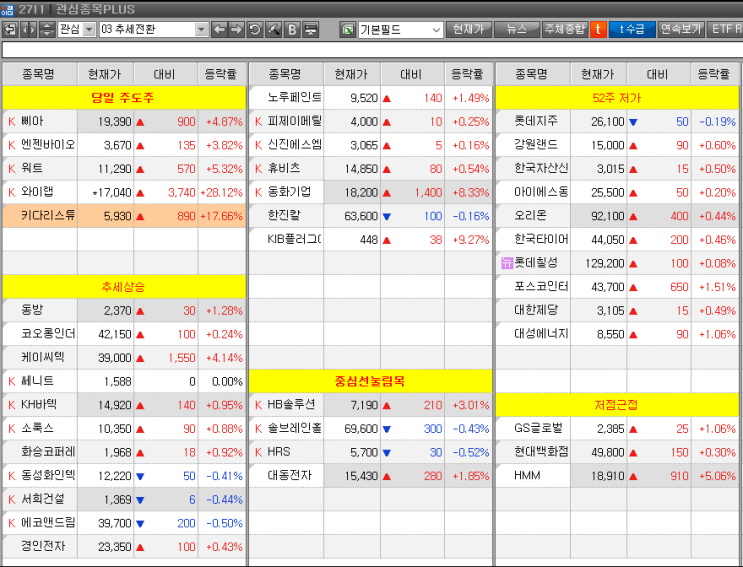Click the app logo icon in title bar
743x567 pixels.
coord(7,9)
